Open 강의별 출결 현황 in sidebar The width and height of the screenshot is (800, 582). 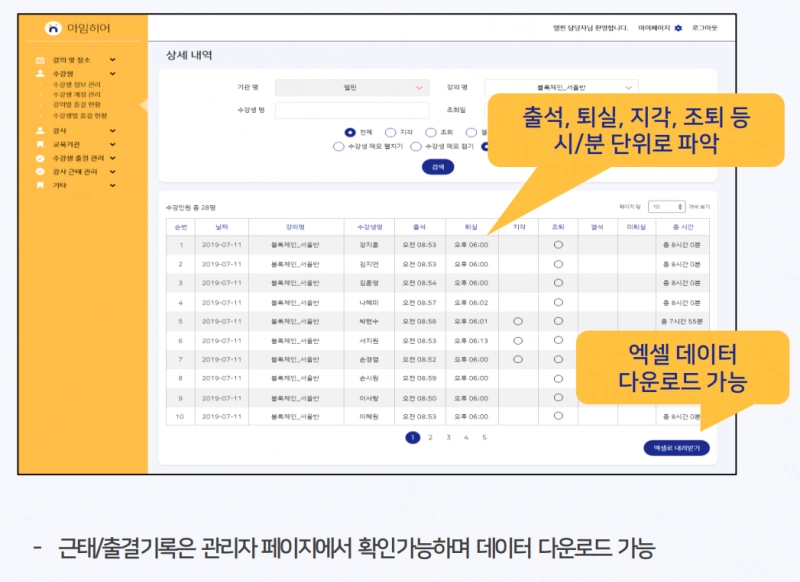[77, 105]
